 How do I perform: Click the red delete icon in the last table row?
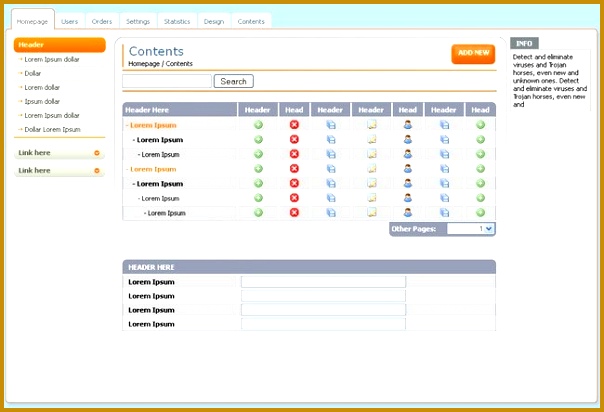point(294,212)
